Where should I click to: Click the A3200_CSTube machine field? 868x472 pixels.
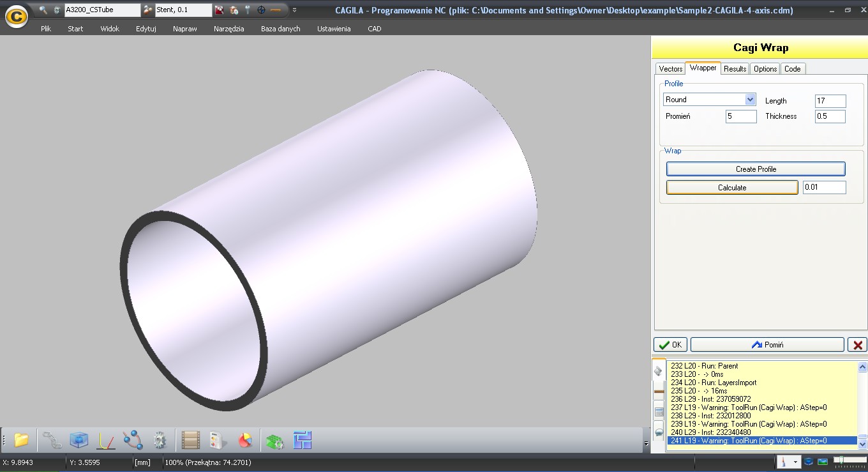pyautogui.click(x=103, y=10)
